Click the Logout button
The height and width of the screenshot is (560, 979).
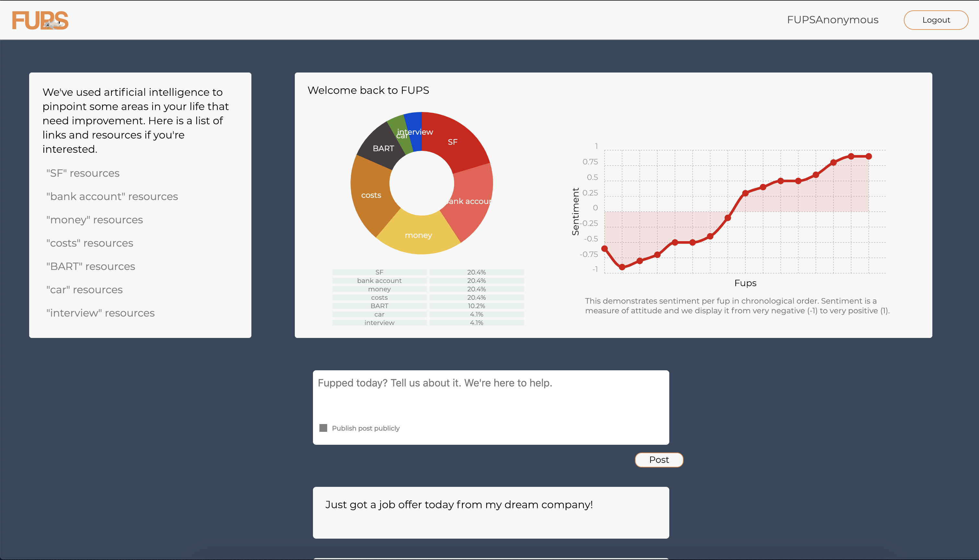click(x=936, y=20)
